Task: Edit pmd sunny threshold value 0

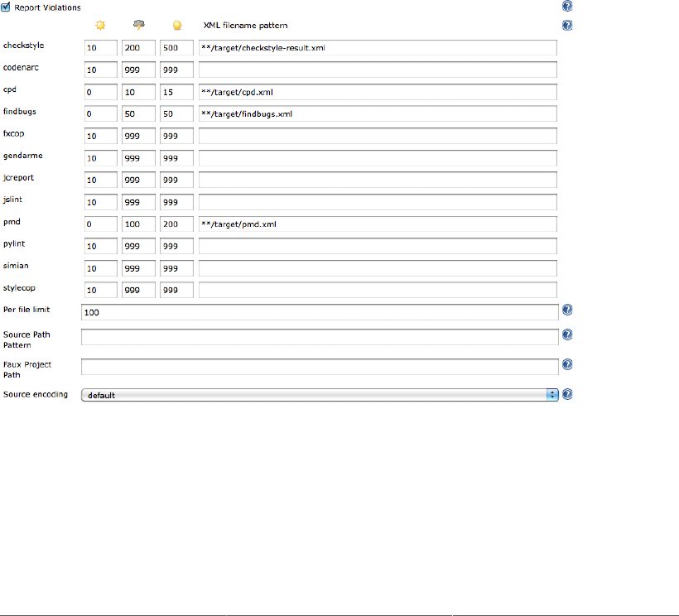Action: 100,224
